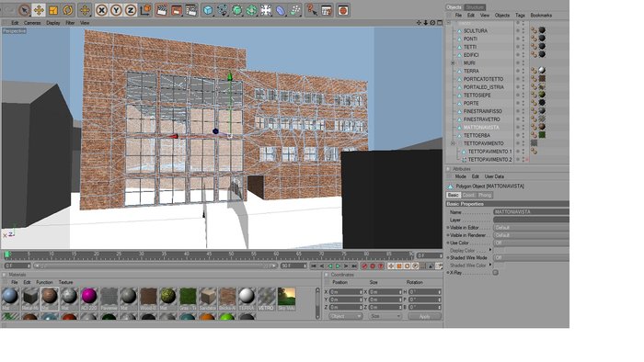Viewport: 644px width, 362px height.
Task: Open the layout window icon in toolbar
Action: pos(327,10)
